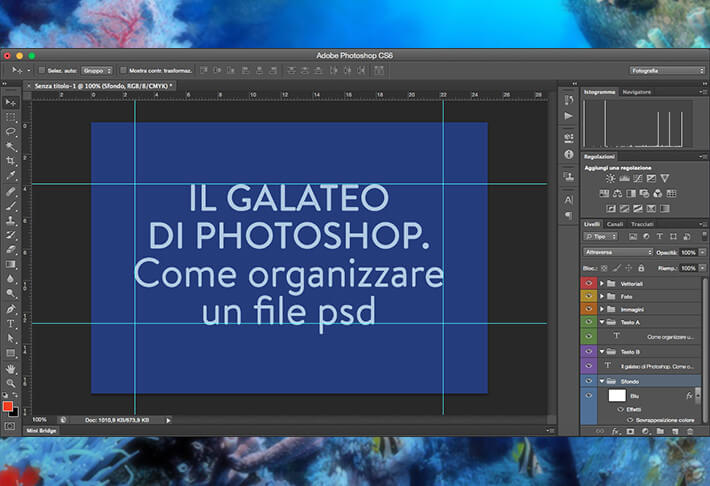Select the Healing Brush tool
710x486 pixels.
11,191
